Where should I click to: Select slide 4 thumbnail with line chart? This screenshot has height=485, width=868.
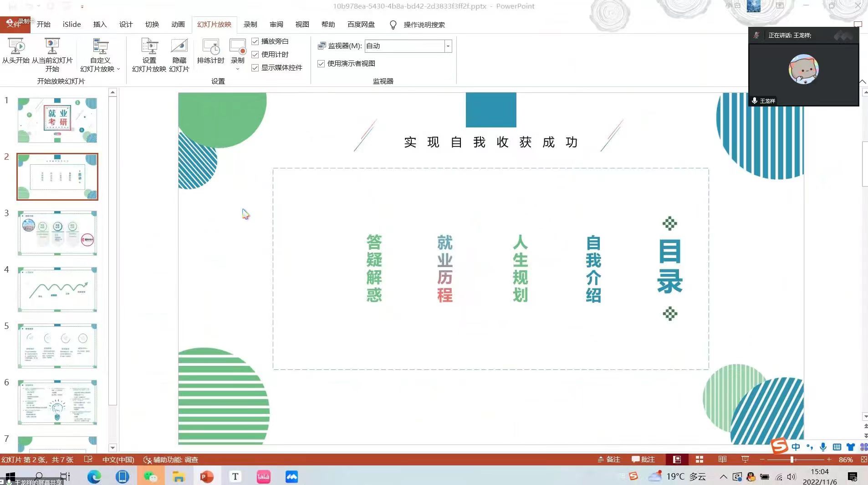[x=57, y=289]
